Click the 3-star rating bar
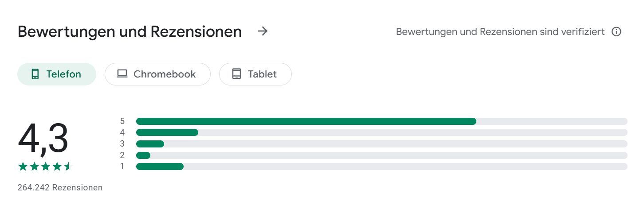644x209 pixels. click(x=381, y=144)
